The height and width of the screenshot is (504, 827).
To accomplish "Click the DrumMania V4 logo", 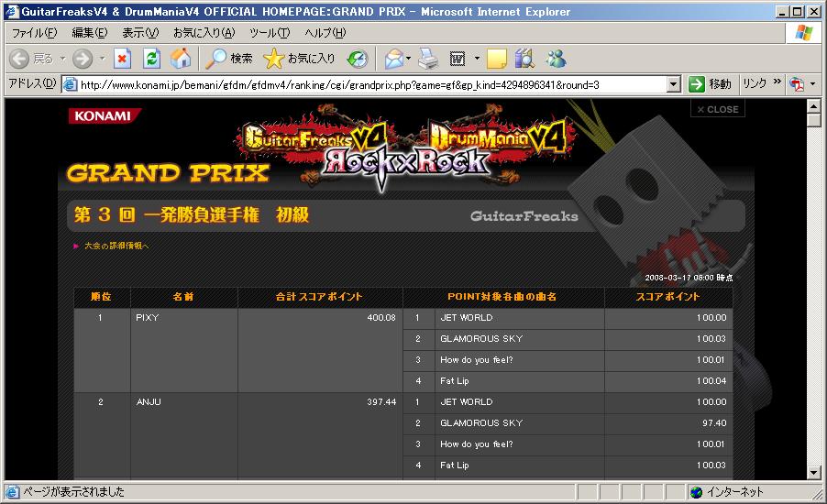I will click(x=499, y=138).
